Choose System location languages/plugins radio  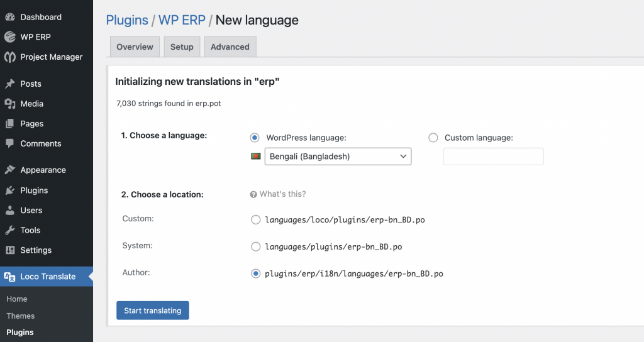point(255,246)
